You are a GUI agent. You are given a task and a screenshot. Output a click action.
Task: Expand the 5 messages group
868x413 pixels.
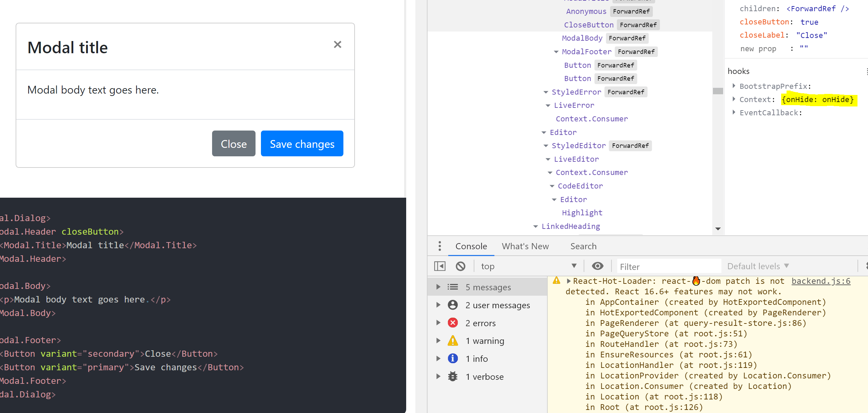click(x=438, y=287)
